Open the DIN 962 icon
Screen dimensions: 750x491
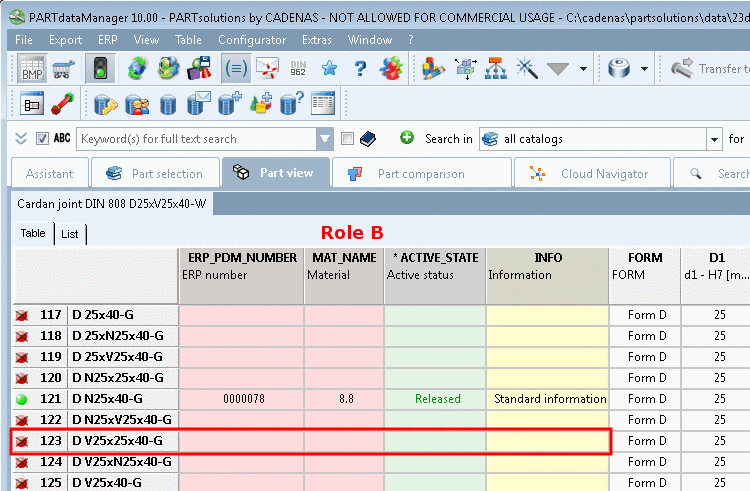click(x=298, y=69)
